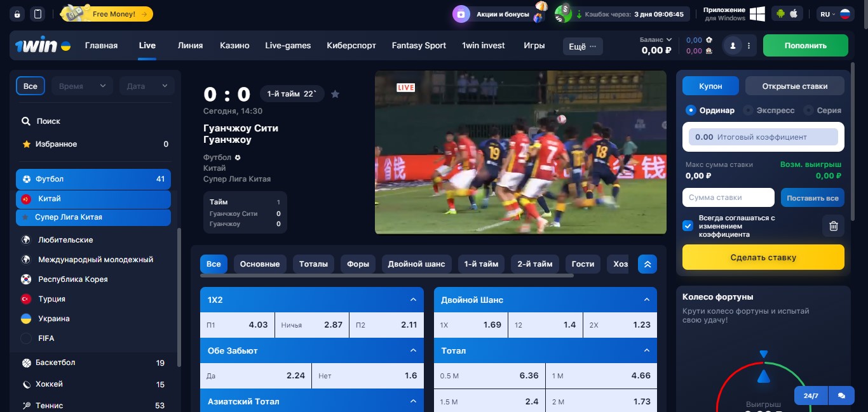Select the Серия bet type radio

pos(808,110)
